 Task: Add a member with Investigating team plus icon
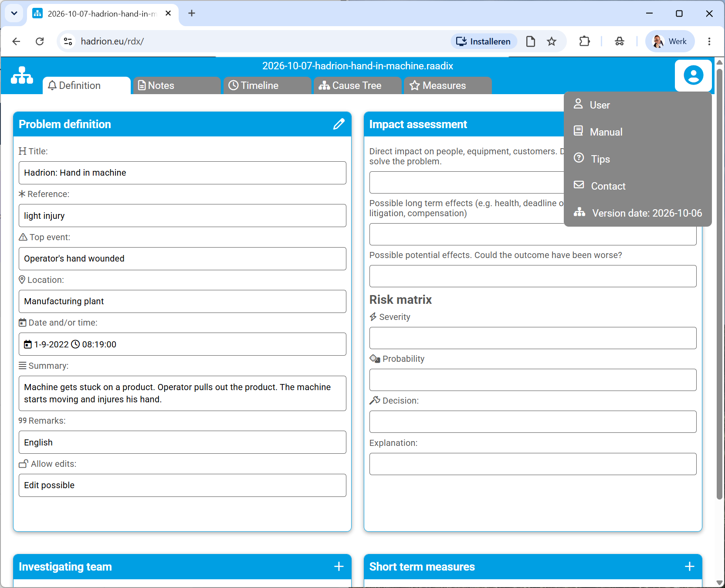pos(339,566)
